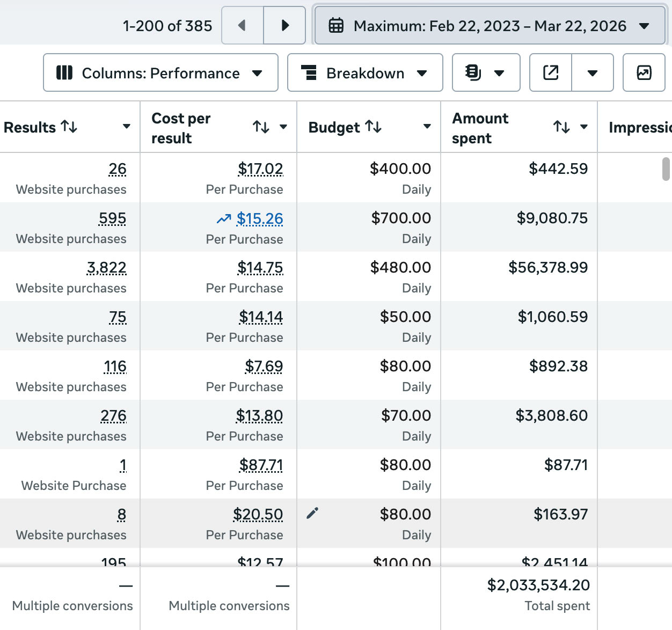Open the Results column header dropdown
Screen dimensions: 672x630
127,127
